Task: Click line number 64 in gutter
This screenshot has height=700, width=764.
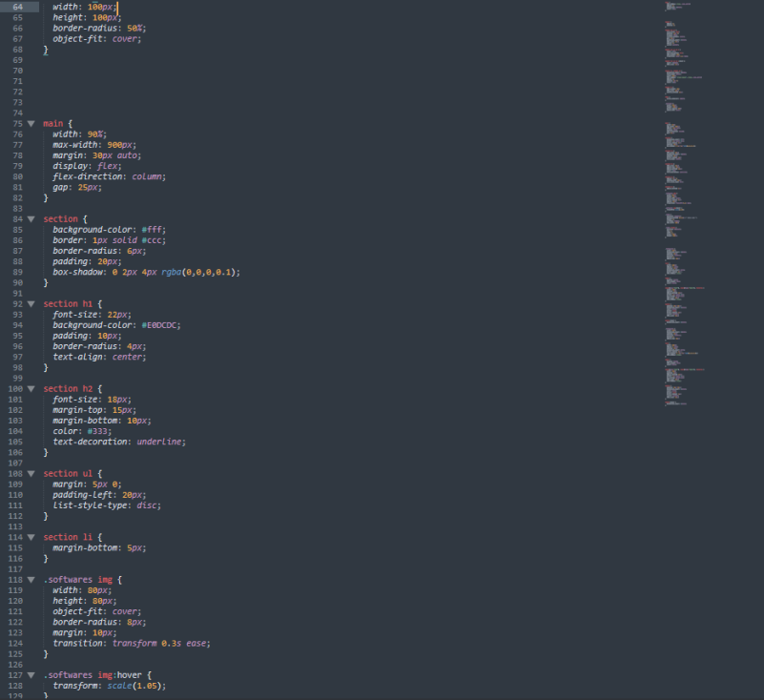Action: (17, 7)
